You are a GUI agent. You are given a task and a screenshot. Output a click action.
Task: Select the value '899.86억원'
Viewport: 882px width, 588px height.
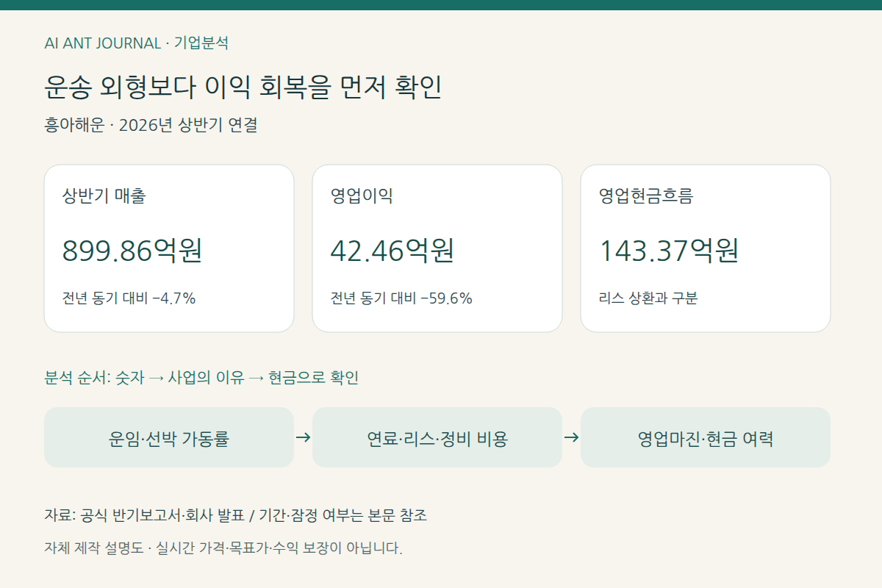132,251
